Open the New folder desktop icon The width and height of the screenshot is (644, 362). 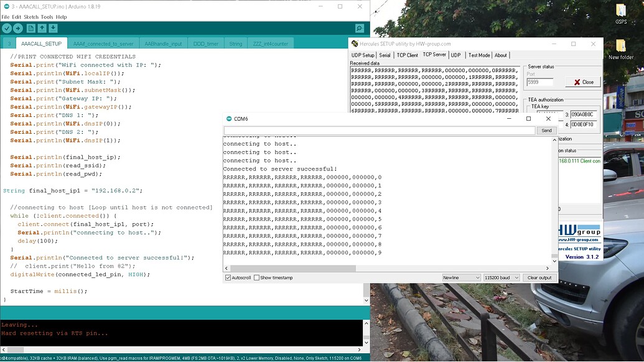[x=622, y=47]
